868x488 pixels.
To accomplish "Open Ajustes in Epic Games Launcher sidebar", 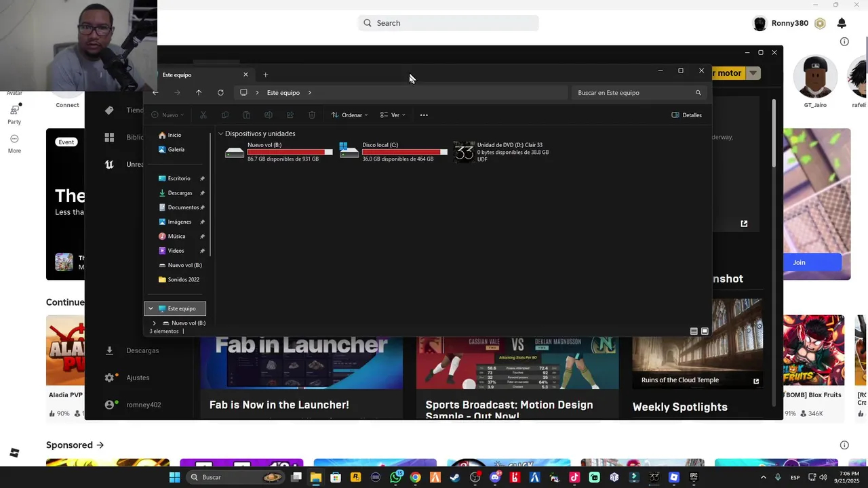I will [x=128, y=378].
